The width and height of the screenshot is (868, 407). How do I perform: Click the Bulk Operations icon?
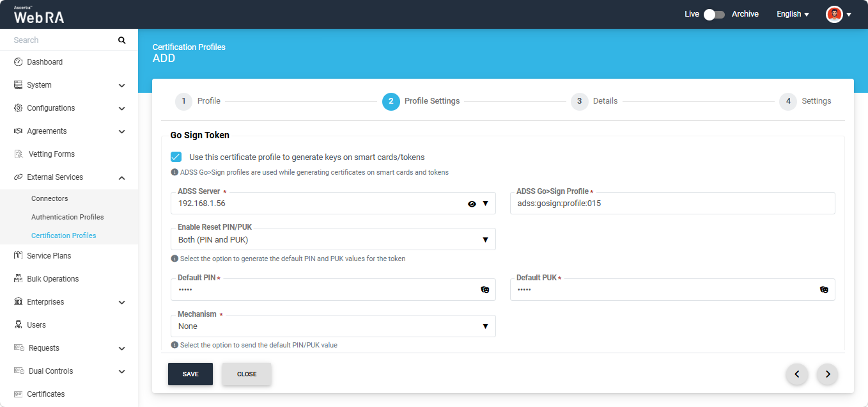18,279
